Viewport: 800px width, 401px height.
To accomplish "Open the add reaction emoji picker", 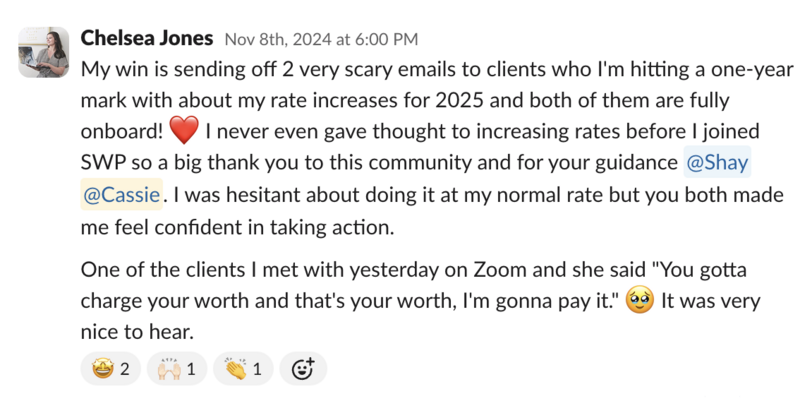I will tap(303, 368).
